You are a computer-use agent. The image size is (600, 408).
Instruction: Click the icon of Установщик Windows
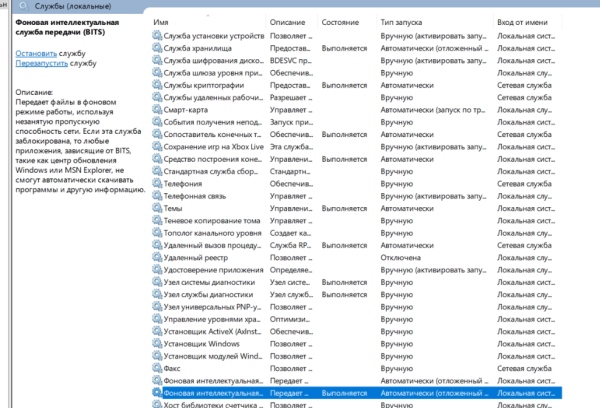[157, 344]
